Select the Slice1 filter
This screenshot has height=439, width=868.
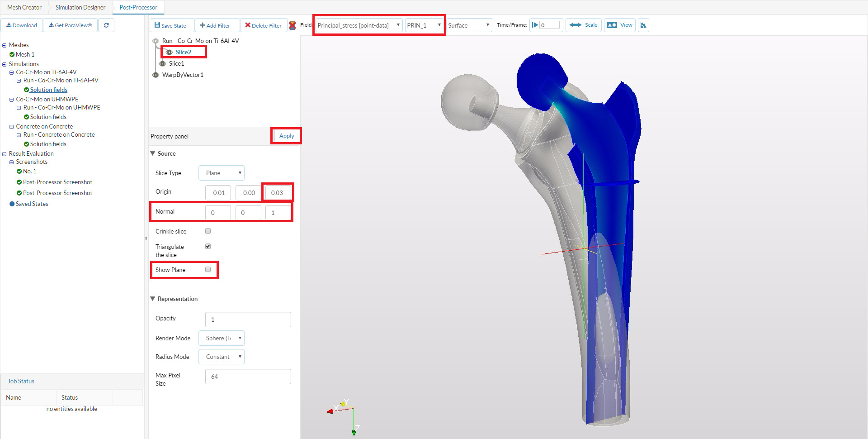coord(176,63)
